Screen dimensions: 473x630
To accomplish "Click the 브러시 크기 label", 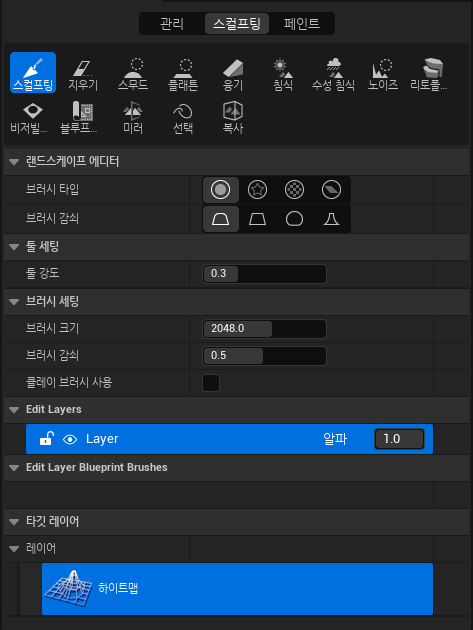I will (52, 328).
